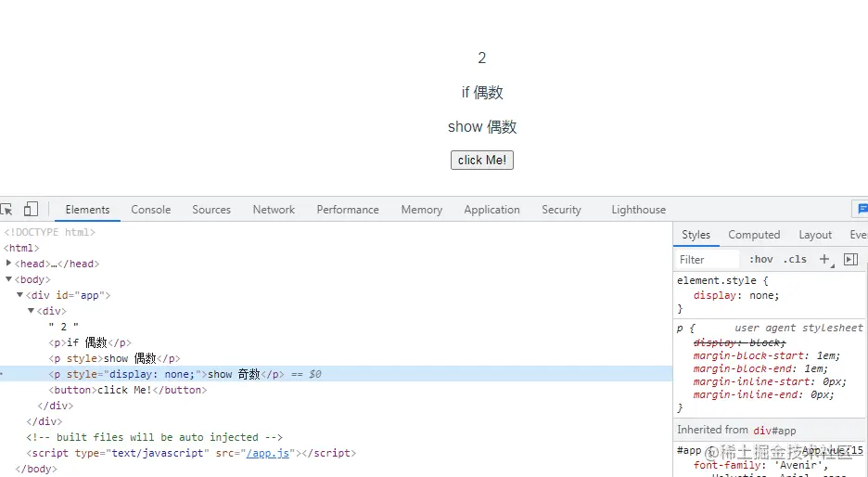Select the p style "show 偶数" node

point(114,358)
